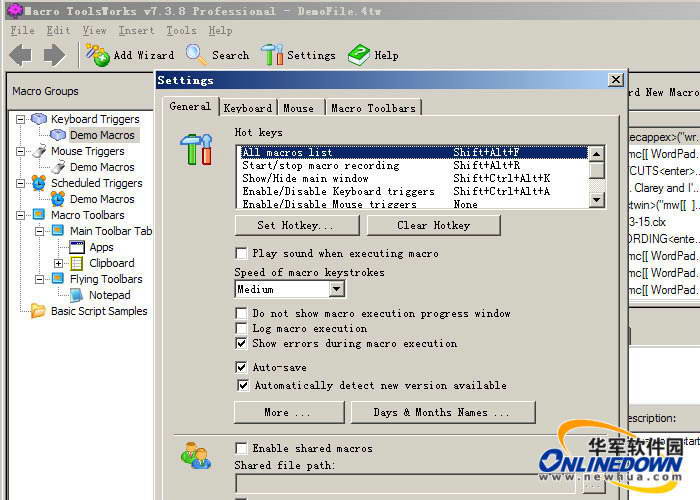Enable Log macro execution checkbox
The image size is (700, 500).
pyautogui.click(x=241, y=329)
